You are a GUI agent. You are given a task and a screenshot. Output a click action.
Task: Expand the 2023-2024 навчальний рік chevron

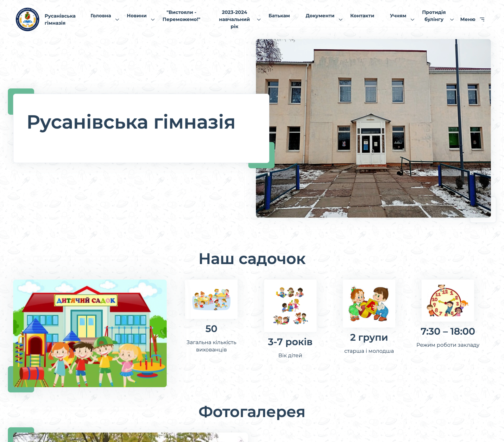coord(259,20)
